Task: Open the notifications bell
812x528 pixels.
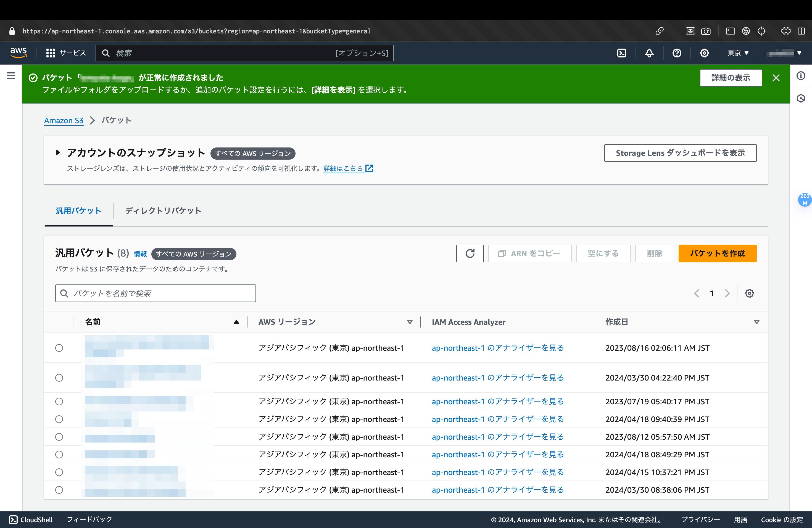Action: point(649,53)
